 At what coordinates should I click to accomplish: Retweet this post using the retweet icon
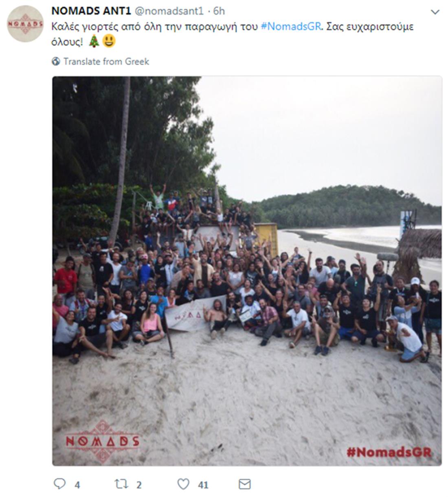121,484
